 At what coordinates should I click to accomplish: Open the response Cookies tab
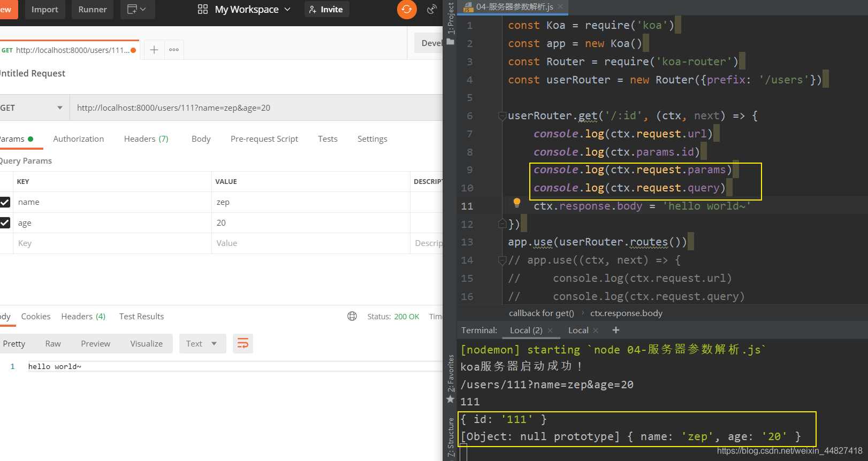click(x=36, y=316)
